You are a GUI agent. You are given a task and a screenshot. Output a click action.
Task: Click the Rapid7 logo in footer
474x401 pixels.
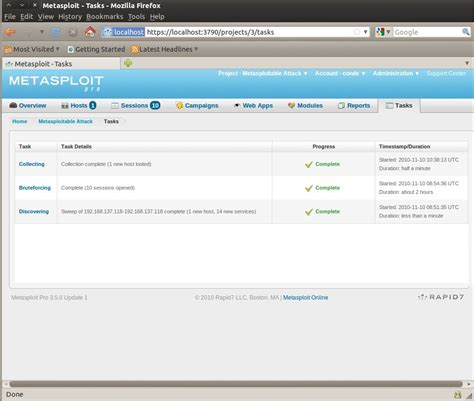441,297
